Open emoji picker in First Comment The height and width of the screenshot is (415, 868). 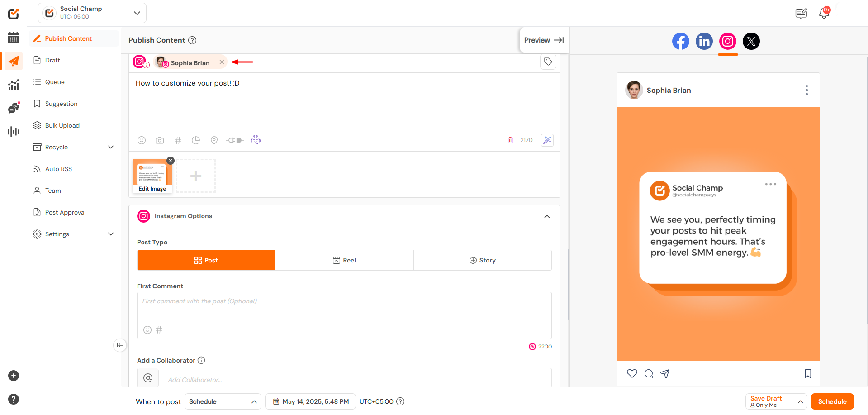point(147,330)
